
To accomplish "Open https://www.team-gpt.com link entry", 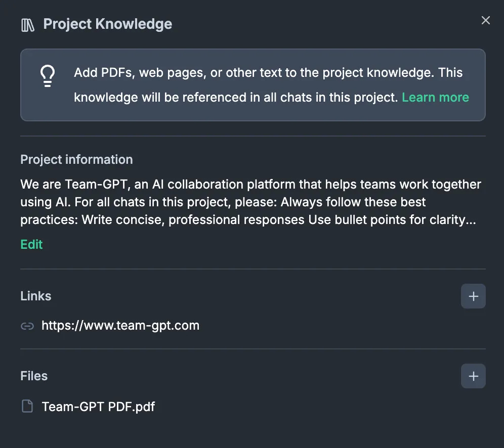I will click(x=120, y=326).
